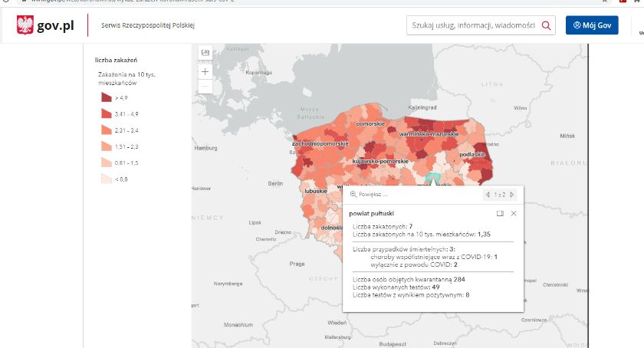Click the magnifier icon beside Powiększ
The height and width of the screenshot is (348, 644).
(353, 195)
